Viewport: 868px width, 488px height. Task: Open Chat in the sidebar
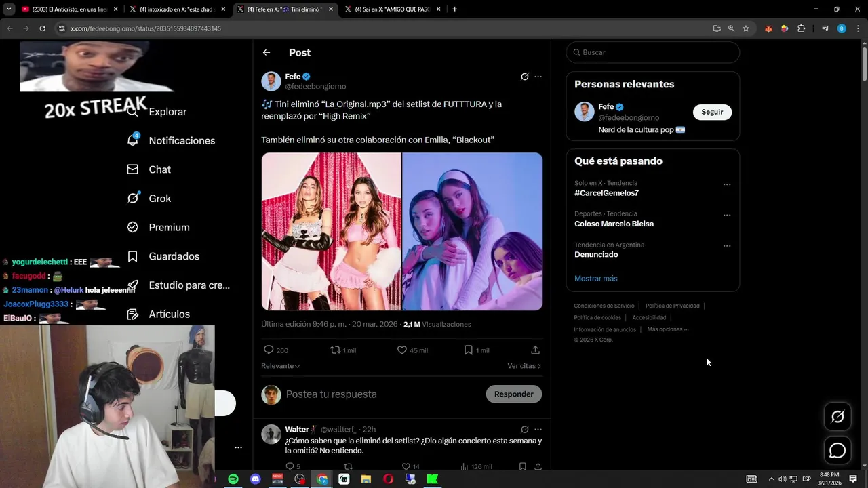(149, 169)
